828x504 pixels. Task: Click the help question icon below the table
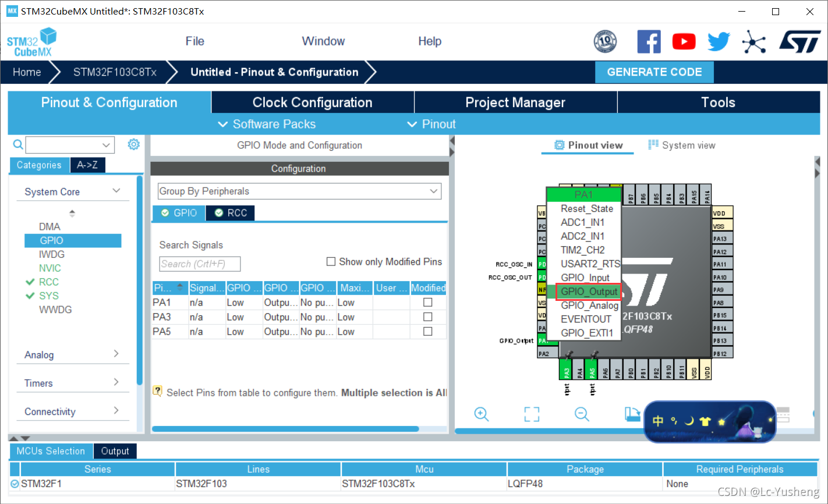(x=157, y=391)
